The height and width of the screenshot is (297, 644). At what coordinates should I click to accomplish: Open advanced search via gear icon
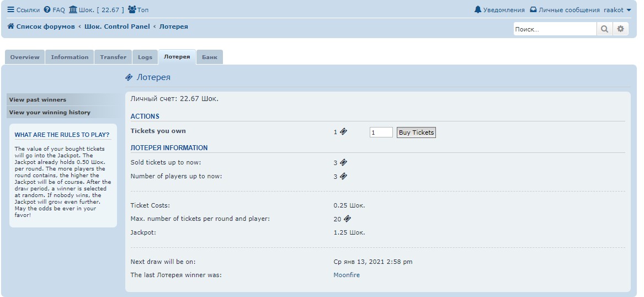click(x=621, y=29)
